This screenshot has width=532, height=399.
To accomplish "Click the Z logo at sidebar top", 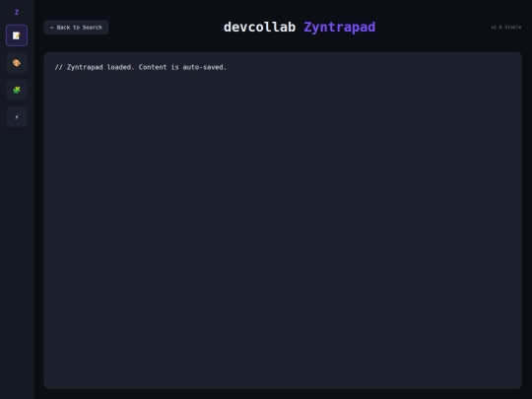I will [x=17, y=12].
